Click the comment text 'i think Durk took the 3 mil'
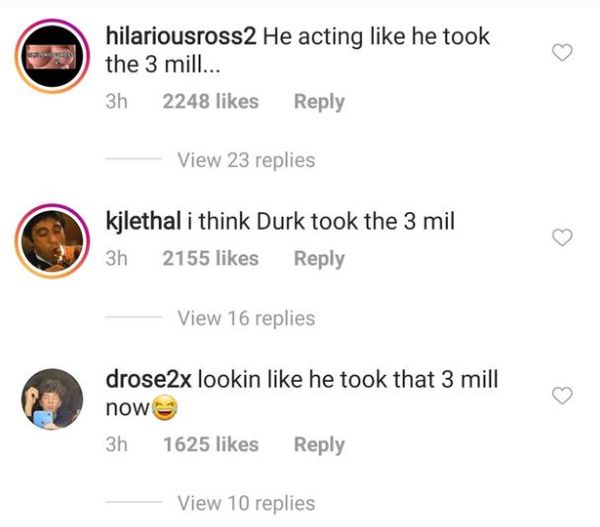Viewport: 600px width, 527px height. tap(321, 222)
